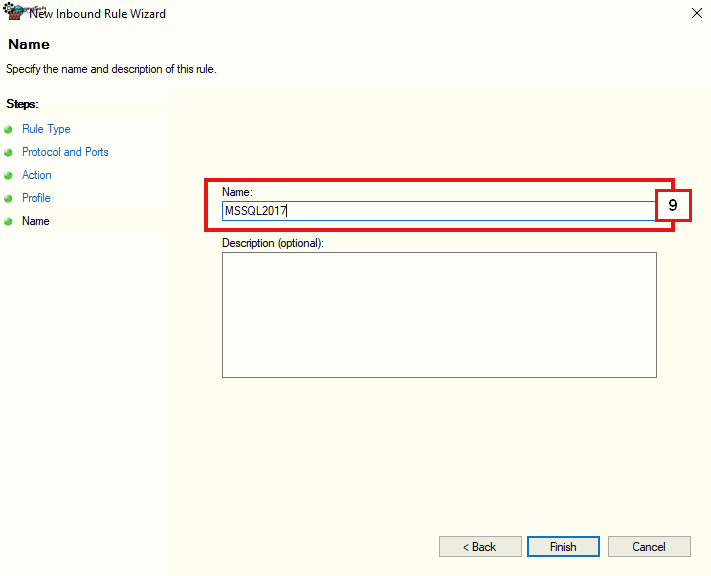
Task: Select the Name step in sidebar
Action: pos(36,221)
